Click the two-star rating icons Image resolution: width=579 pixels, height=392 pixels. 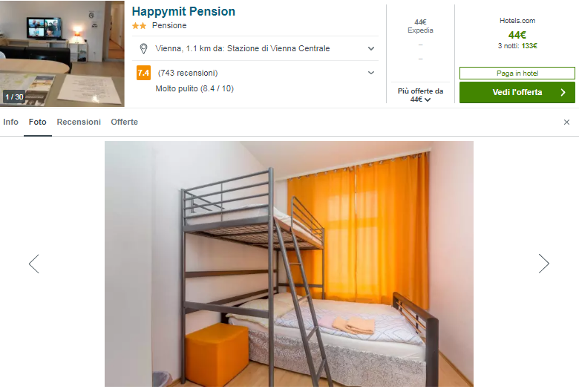coord(140,26)
